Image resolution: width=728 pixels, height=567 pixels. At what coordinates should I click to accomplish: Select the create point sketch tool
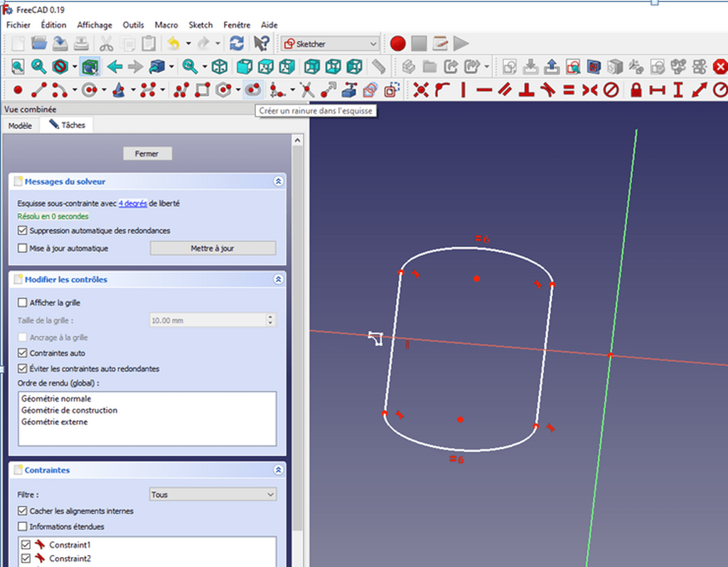tap(18, 90)
